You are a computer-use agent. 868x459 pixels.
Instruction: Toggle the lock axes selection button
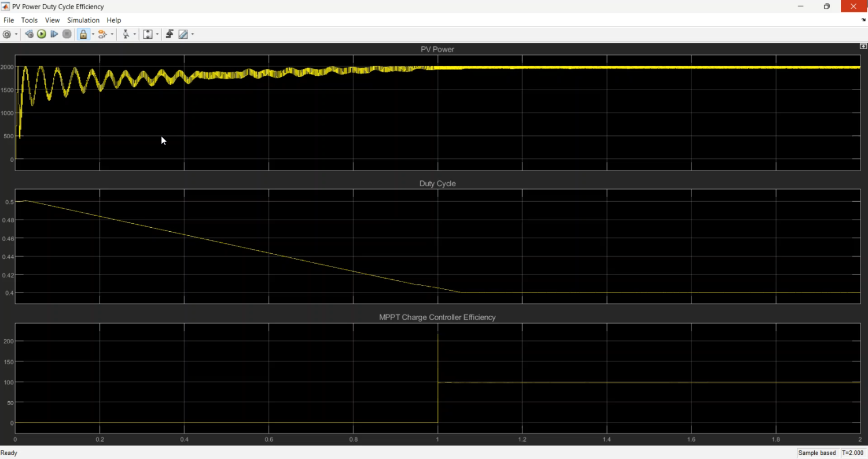83,34
